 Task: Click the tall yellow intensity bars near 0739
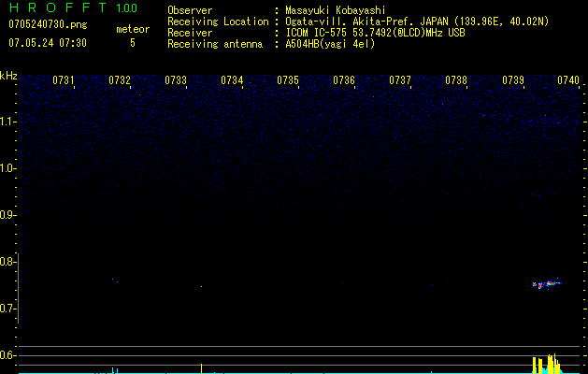tap(547, 364)
